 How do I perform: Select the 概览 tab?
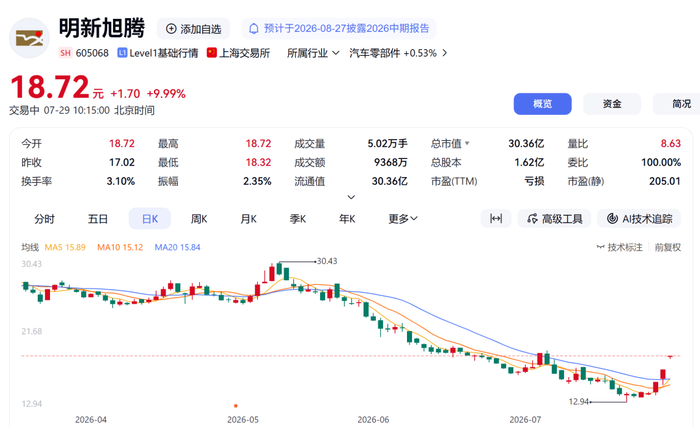click(542, 104)
